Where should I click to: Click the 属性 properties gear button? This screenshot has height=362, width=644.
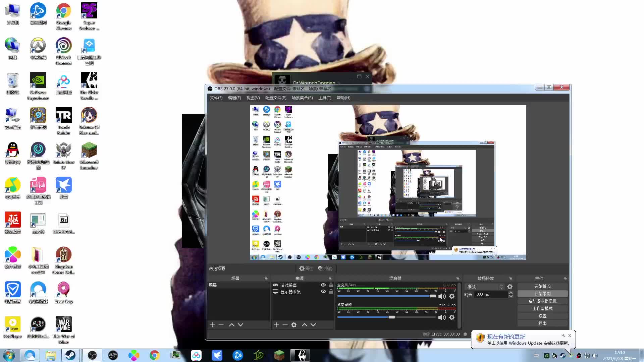(306, 268)
